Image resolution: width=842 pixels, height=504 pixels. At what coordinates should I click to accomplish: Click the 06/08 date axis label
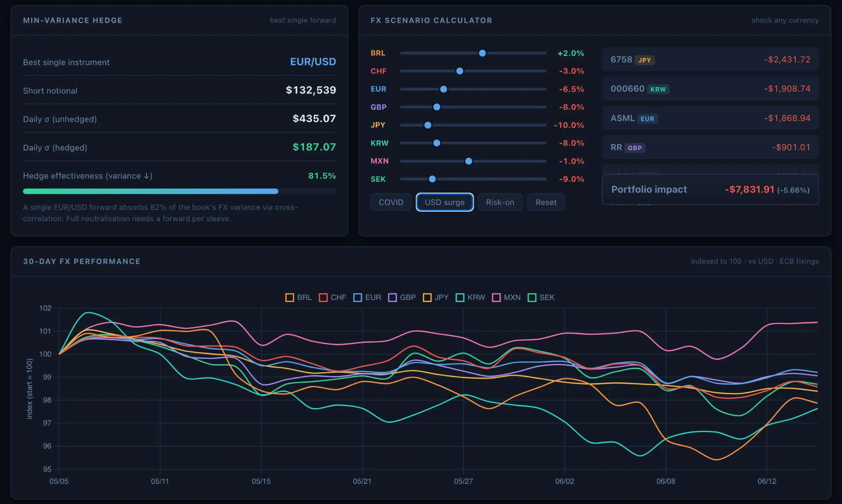coord(666,481)
